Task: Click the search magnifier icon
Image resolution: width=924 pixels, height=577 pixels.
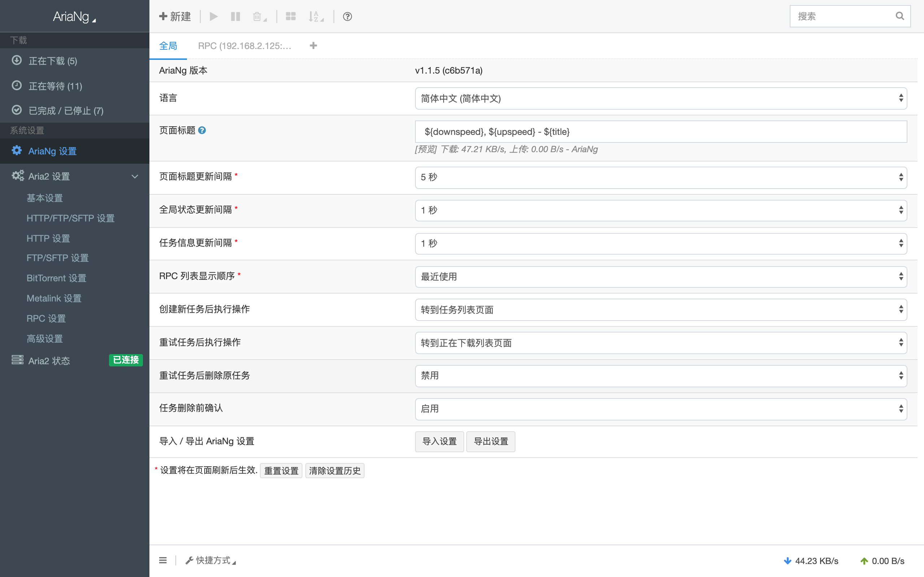Action: [x=899, y=16]
